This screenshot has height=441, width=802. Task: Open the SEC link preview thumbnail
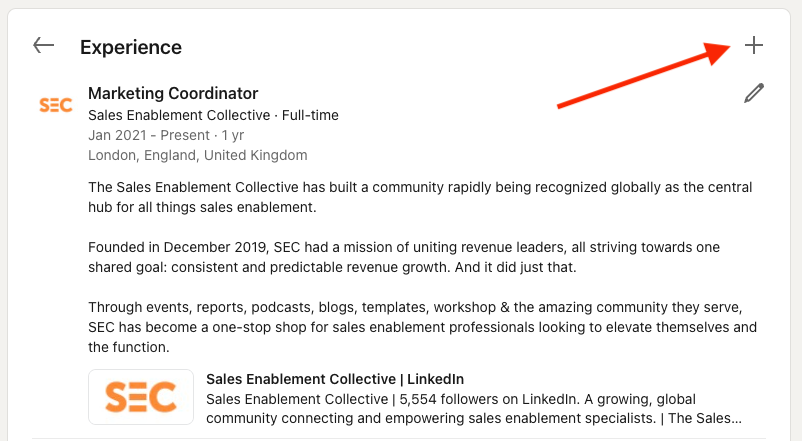coord(141,398)
